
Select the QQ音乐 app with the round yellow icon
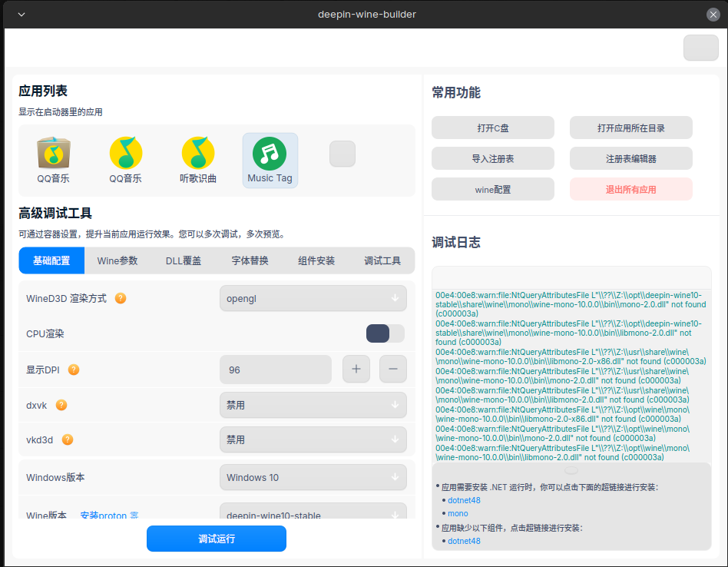click(125, 161)
